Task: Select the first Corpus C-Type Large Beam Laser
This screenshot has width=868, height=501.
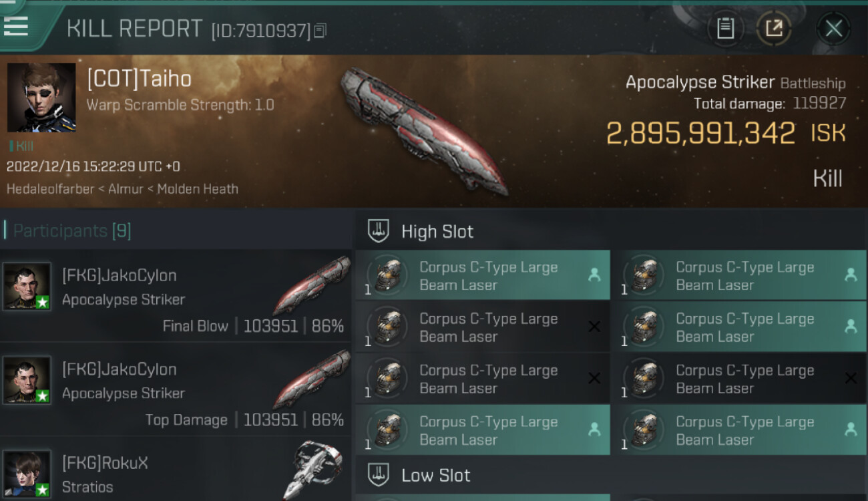Action: pyautogui.click(x=482, y=275)
